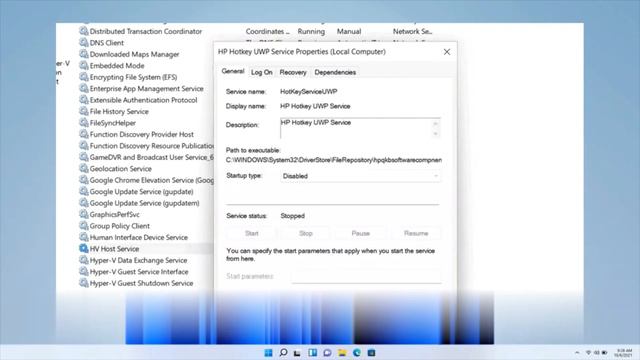Open File Explorer from taskbar
The width and height of the screenshot is (640, 360).
click(342, 353)
